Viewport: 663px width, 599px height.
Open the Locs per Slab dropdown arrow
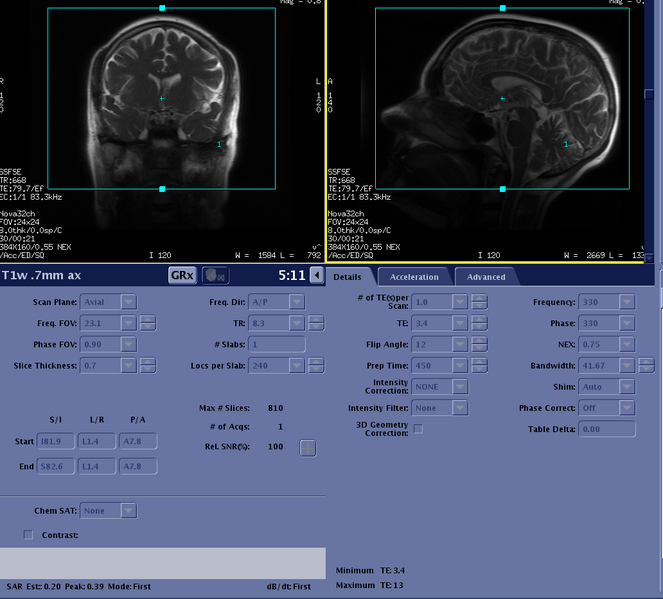pos(297,365)
